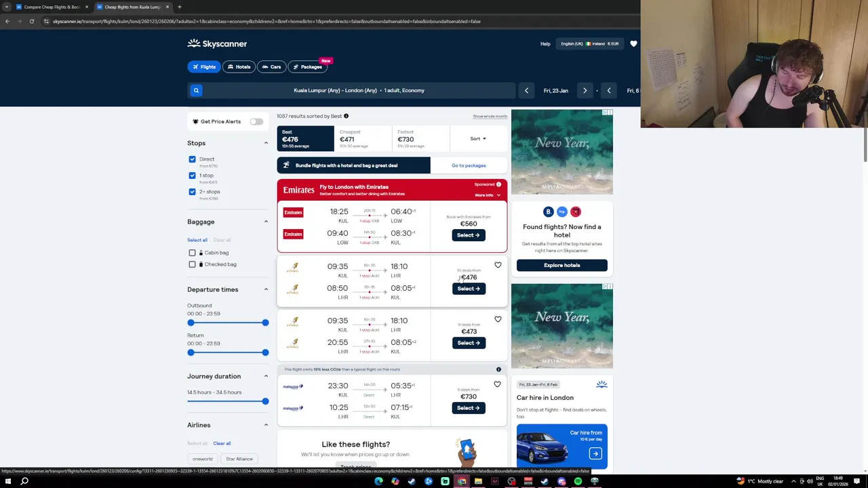Screen dimensions: 868x488
Task: Uncheck the 1 stop checkbox
Action: pyautogui.click(x=192, y=176)
